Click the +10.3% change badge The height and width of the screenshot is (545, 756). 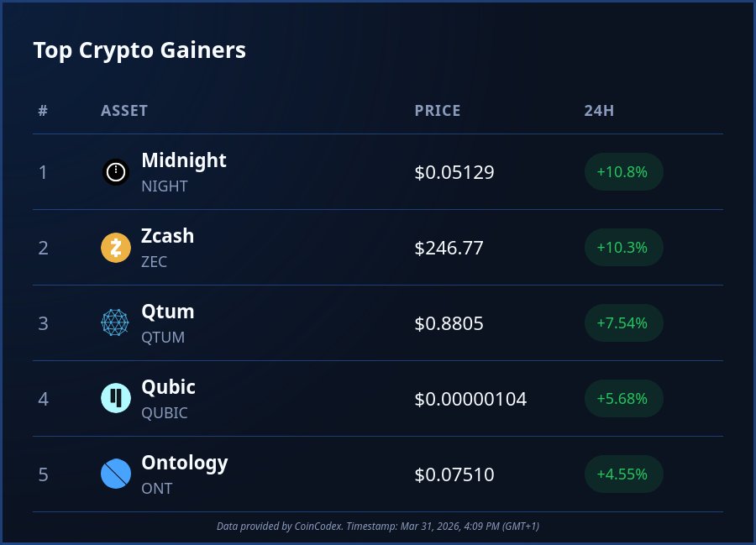622,248
